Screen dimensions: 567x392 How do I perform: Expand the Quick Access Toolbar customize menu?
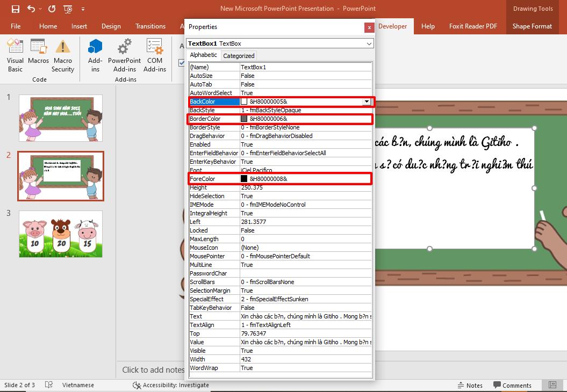[x=83, y=9]
